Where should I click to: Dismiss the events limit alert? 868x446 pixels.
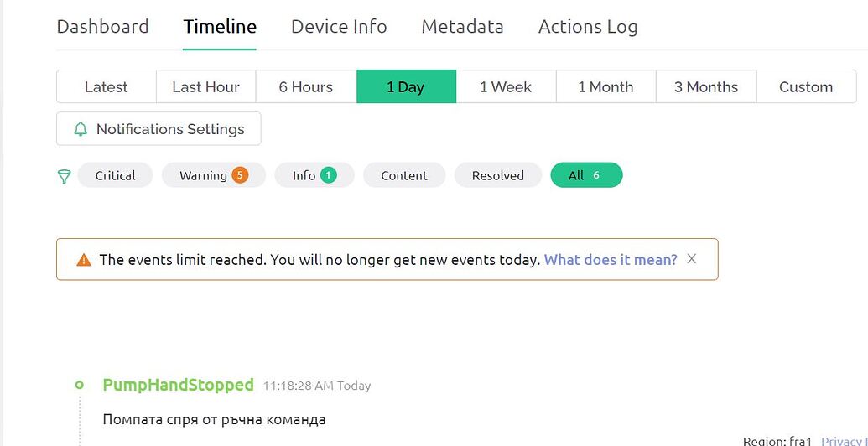click(691, 258)
